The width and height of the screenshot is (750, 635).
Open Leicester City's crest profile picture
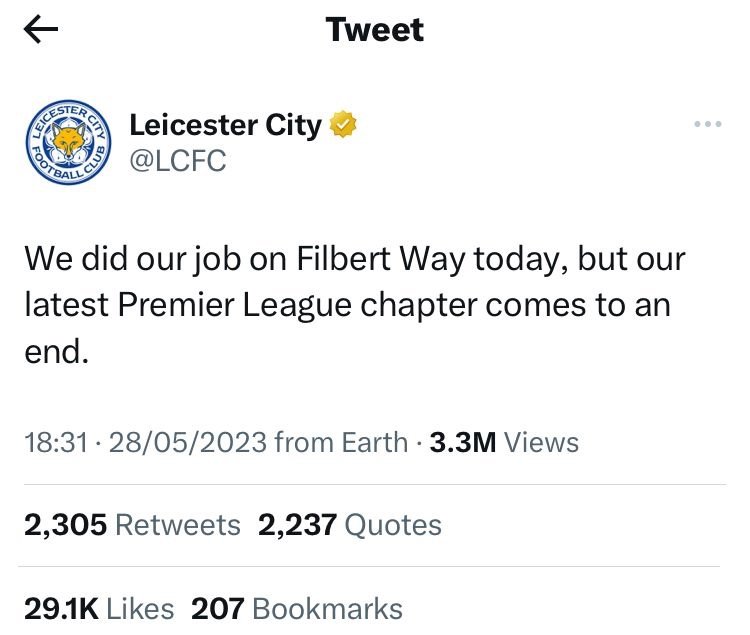pyautogui.click(x=68, y=143)
